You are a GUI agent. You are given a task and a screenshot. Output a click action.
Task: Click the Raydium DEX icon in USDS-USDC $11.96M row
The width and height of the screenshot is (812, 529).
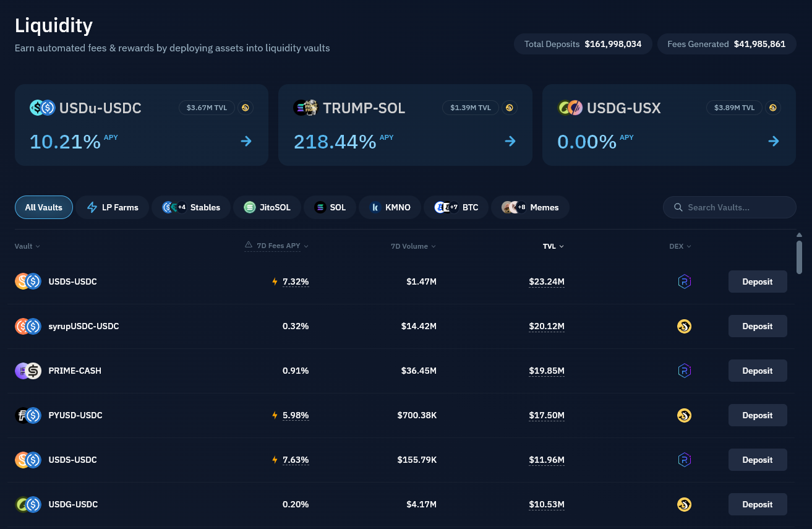point(684,460)
